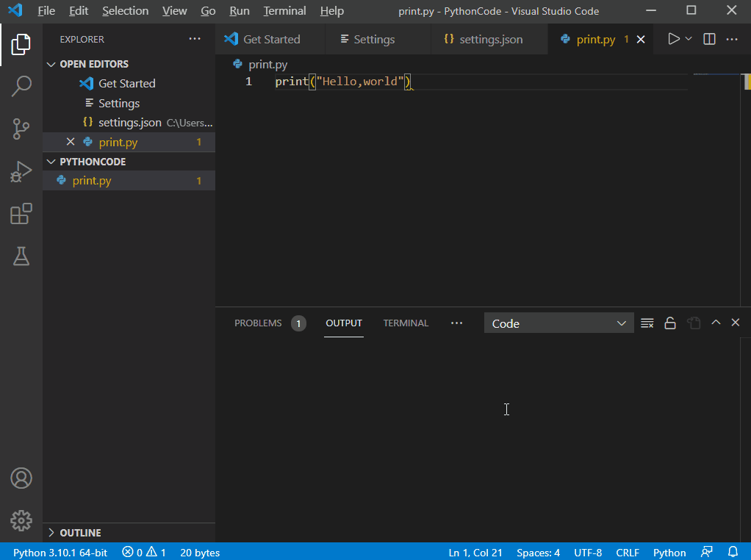Switch to the TERMINAL panel tab
Screen dimensions: 751x560
[x=405, y=323]
